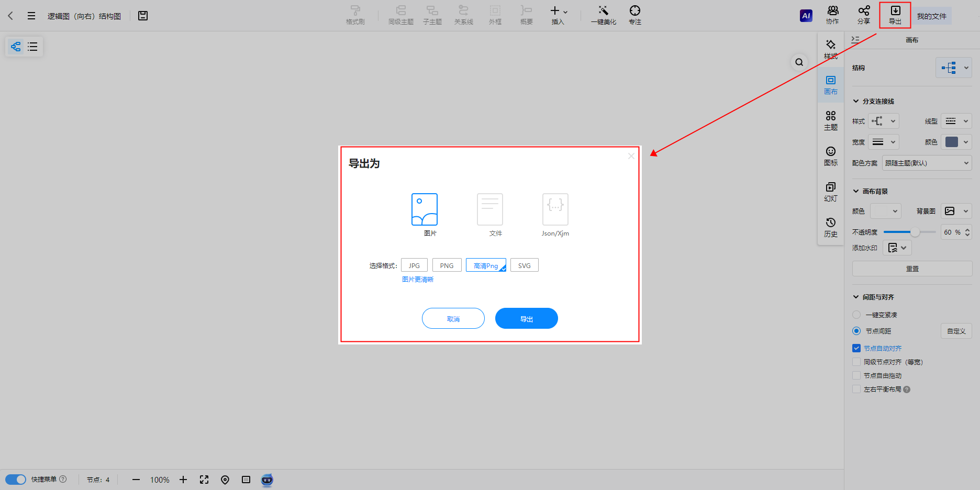Viewport: 980px width, 490px height.
Task: Expand the structure layout dropdown
Action: point(953,68)
